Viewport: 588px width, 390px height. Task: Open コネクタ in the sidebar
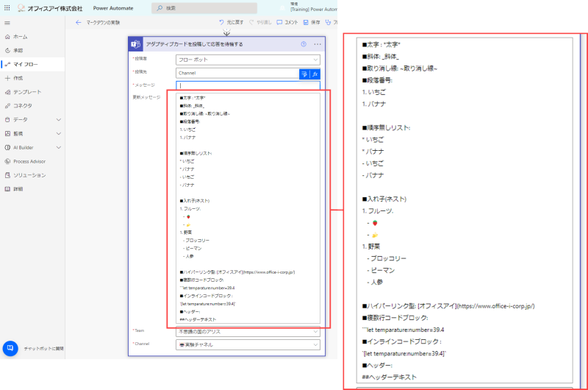pos(23,106)
